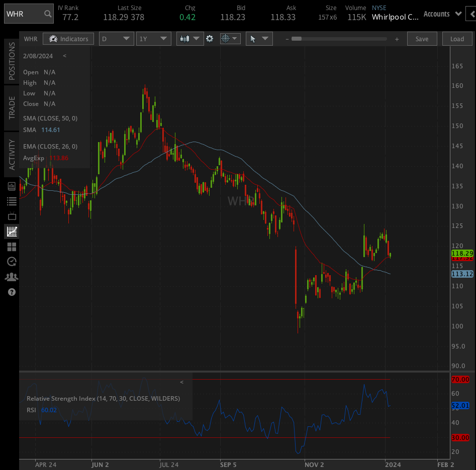The image size is (476, 470).
Task: Click the symbol search magnifier icon
Action: (x=48, y=14)
